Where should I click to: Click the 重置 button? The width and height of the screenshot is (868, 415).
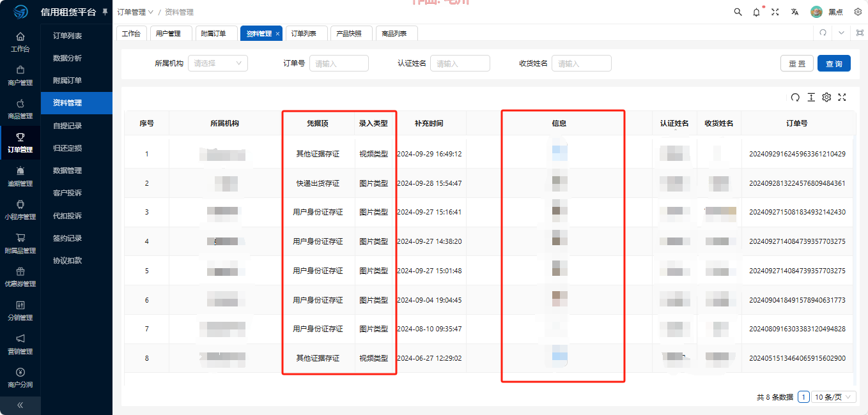coord(797,63)
